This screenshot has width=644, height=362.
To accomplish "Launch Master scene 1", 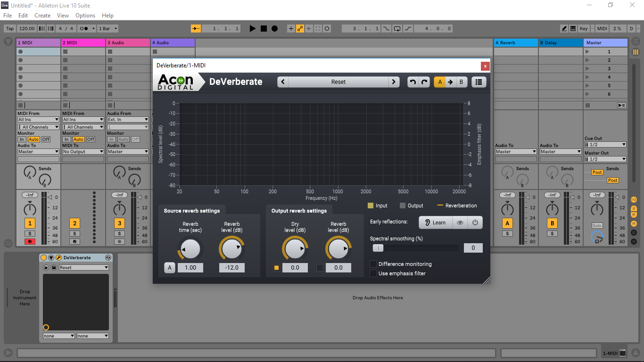I will (587, 52).
